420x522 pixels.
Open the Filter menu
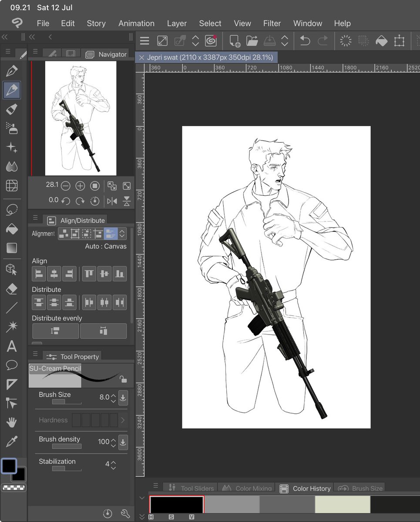(x=272, y=23)
